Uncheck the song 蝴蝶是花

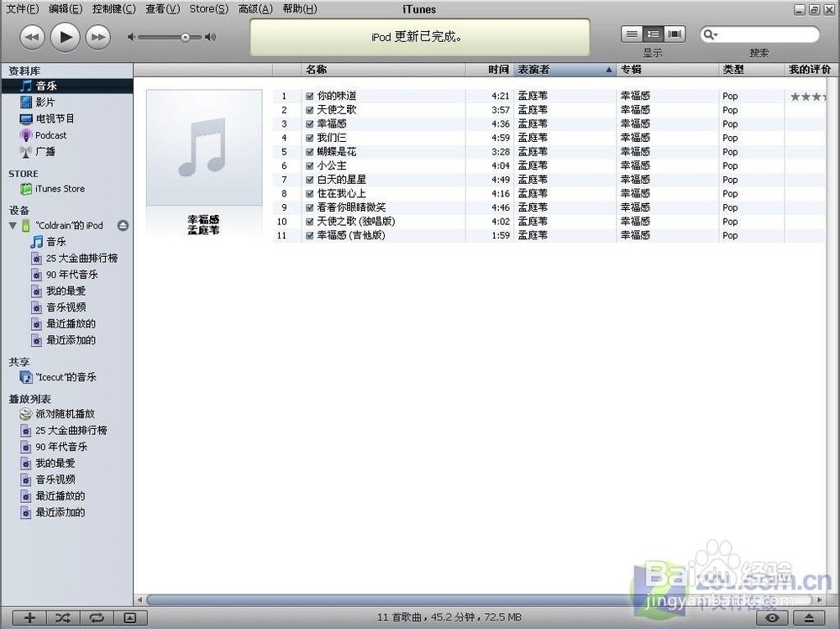click(310, 152)
